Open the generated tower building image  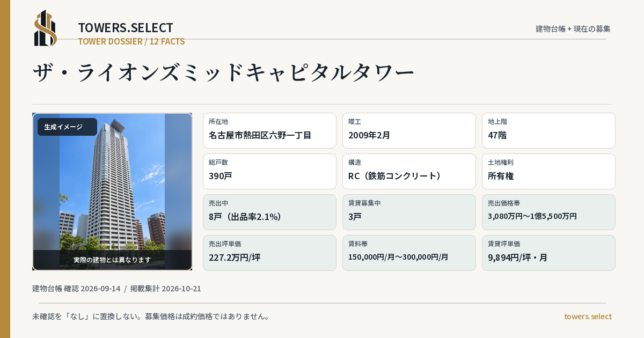[x=112, y=192]
